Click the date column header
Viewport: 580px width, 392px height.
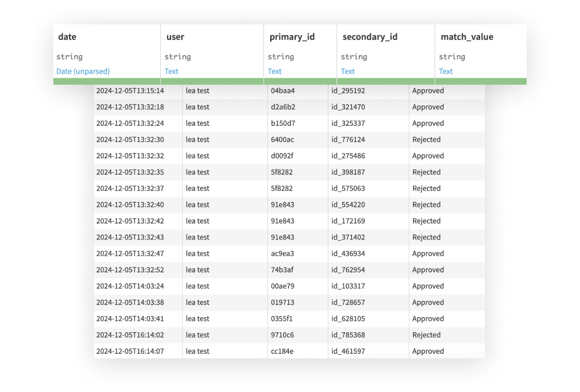[67, 37]
